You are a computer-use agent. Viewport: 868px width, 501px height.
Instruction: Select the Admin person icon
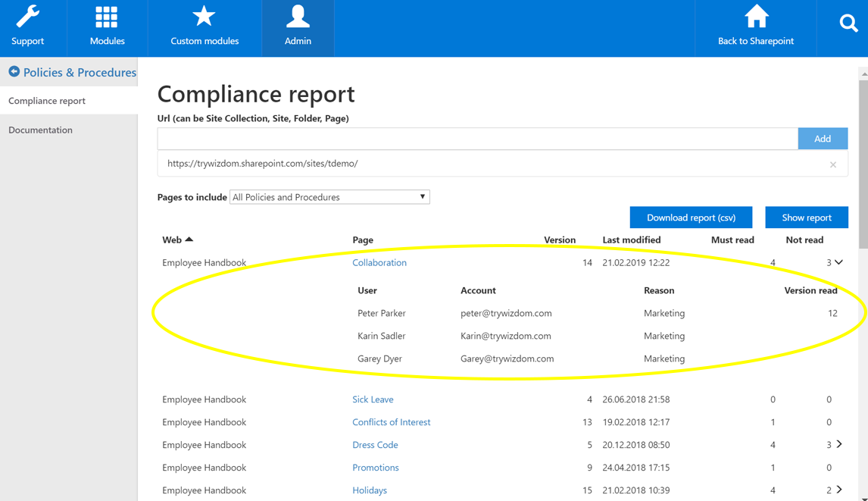[298, 17]
